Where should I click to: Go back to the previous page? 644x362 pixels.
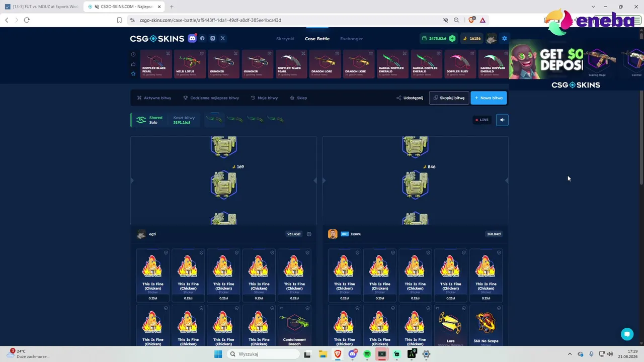(x=7, y=20)
